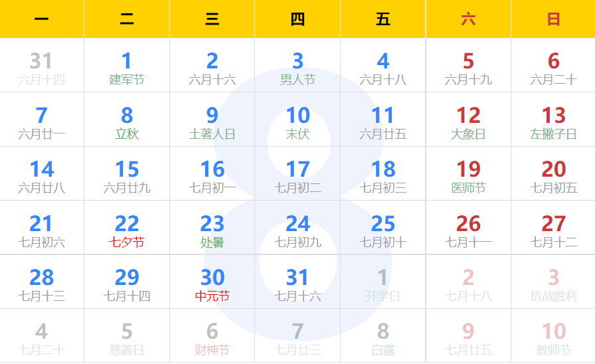Select Sunday 6 labeled 六月二十
595x364 pixels.
553,65
